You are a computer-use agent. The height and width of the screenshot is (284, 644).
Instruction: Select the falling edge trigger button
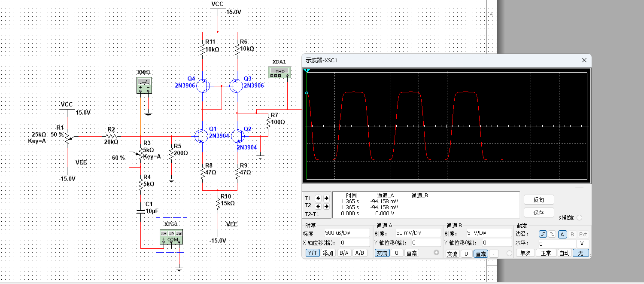[x=552, y=234]
